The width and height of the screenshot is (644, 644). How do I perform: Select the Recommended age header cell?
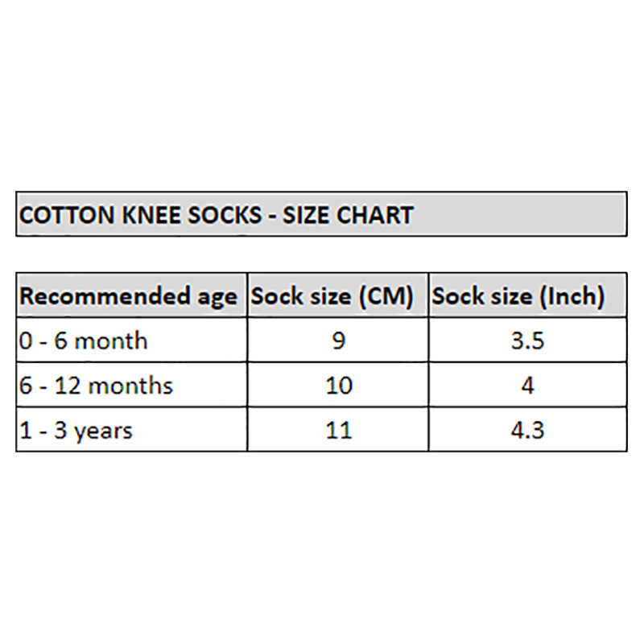(132, 295)
